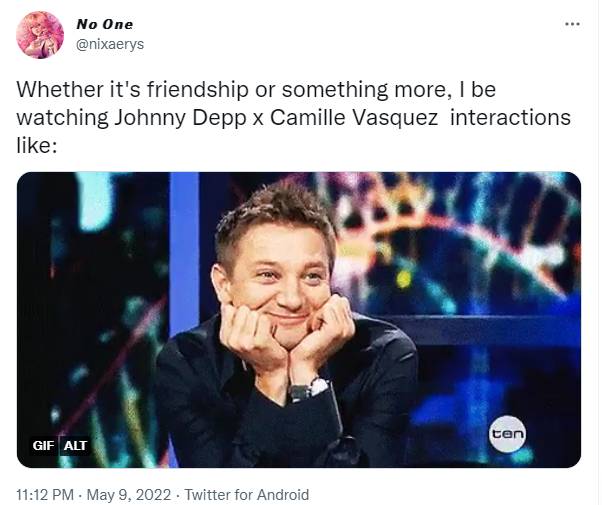Click the smiling man's face in GIF
Screen dimensions: 602x505
click(280, 280)
